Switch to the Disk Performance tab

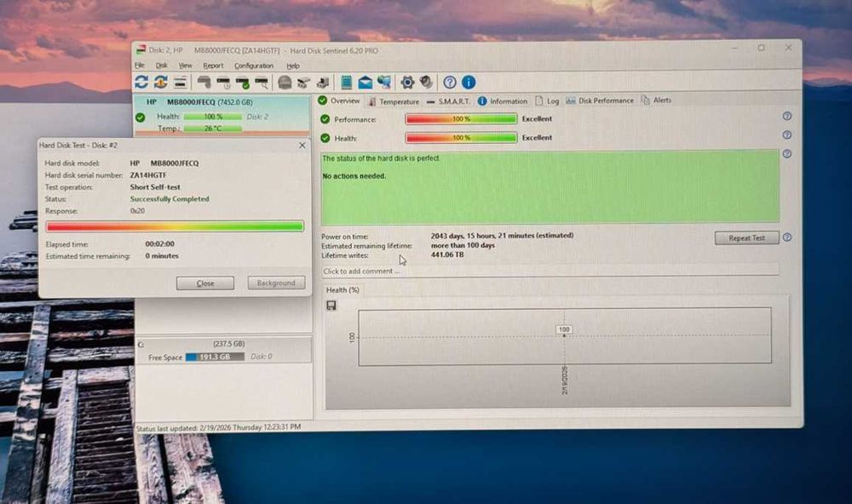pyautogui.click(x=600, y=100)
